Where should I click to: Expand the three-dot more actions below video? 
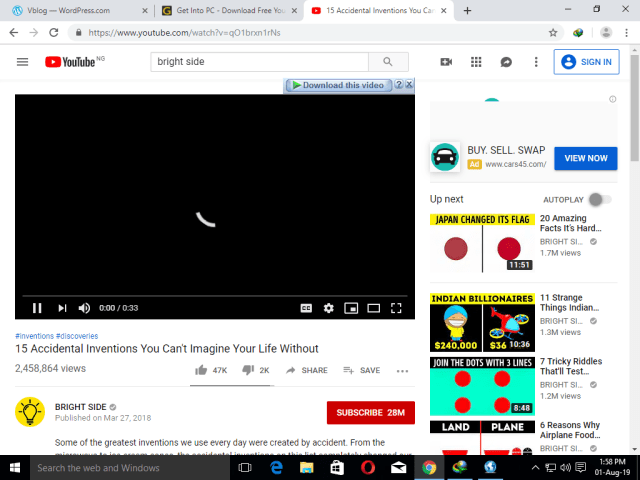click(403, 370)
